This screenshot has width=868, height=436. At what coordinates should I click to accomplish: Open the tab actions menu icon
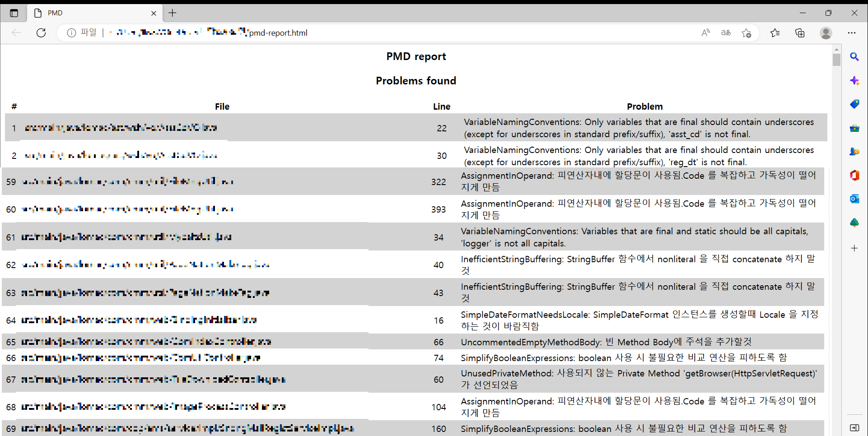tap(14, 13)
